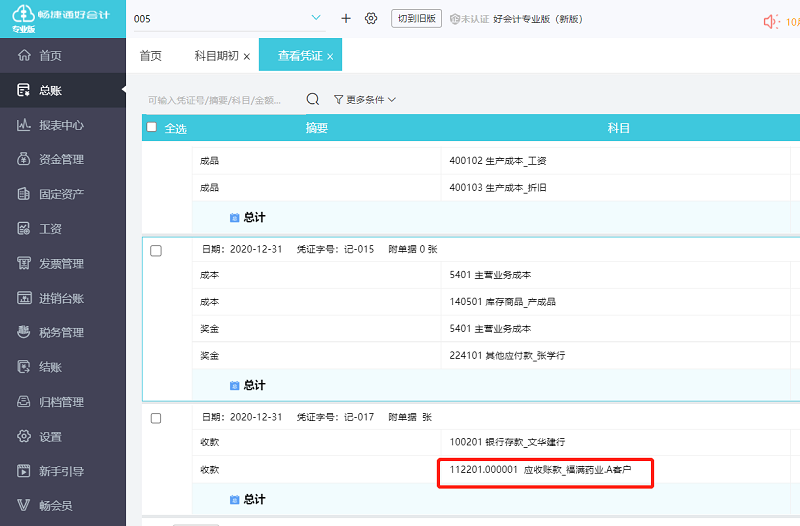
Task: Click the 切到旧版 button
Action: coord(416,18)
